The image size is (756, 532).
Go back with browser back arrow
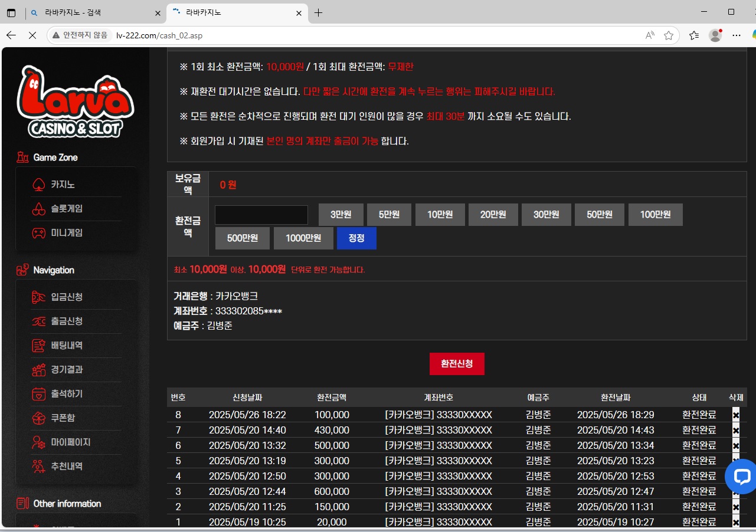pos(11,35)
